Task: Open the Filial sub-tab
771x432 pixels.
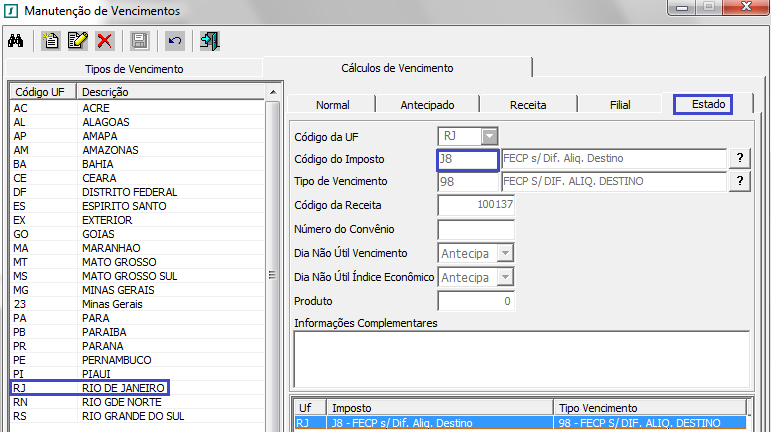Action: coord(620,105)
